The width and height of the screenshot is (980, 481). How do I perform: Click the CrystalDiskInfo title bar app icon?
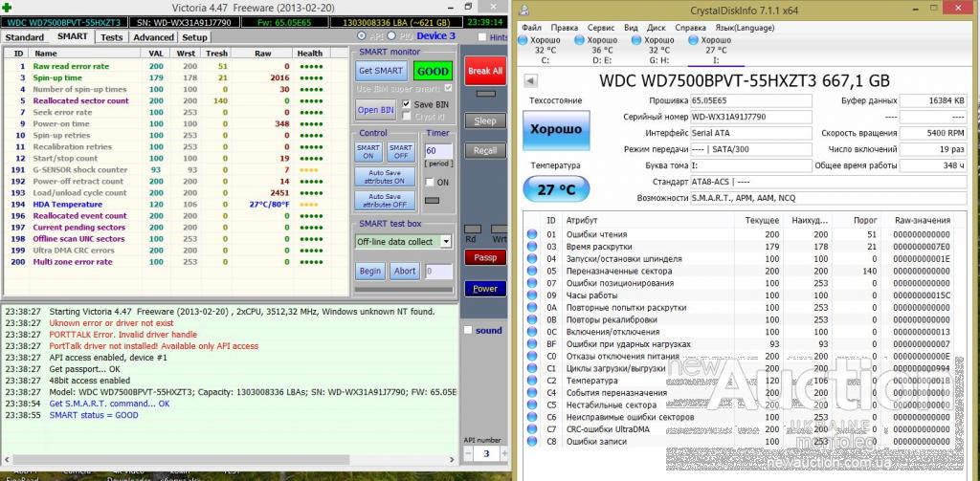(x=524, y=11)
